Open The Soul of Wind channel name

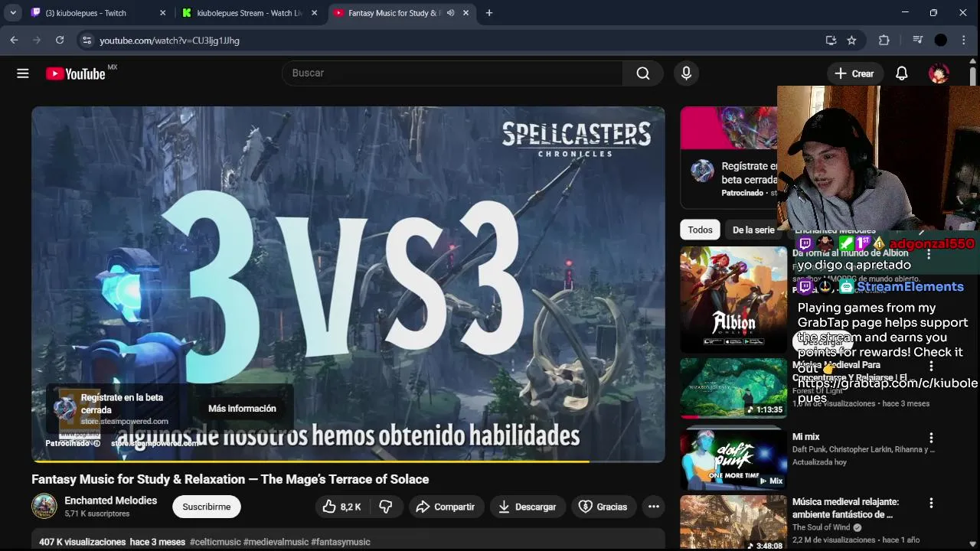[822, 527]
